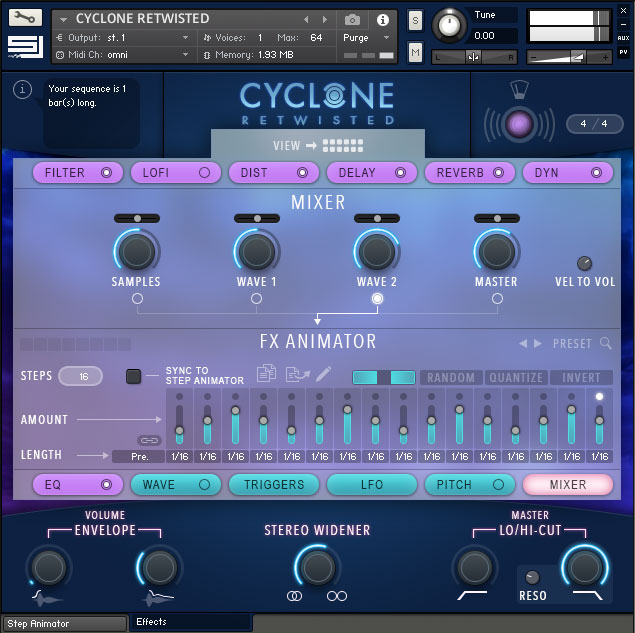
Task: Toggle the LOFI effect power button
Action: pyautogui.click(x=205, y=173)
